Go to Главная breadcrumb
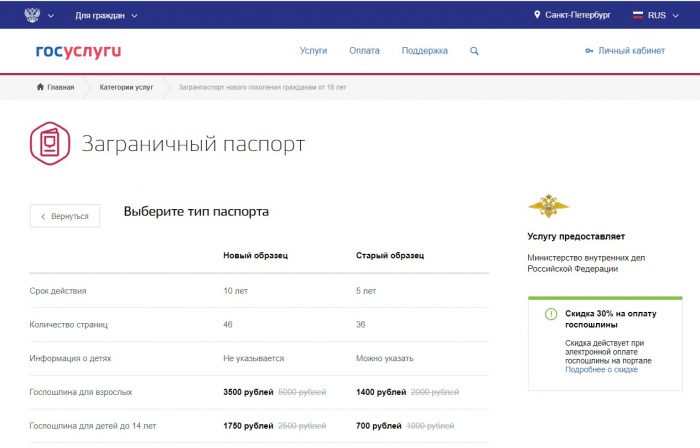Image resolution: width=700 pixels, height=448 pixels. [x=61, y=87]
